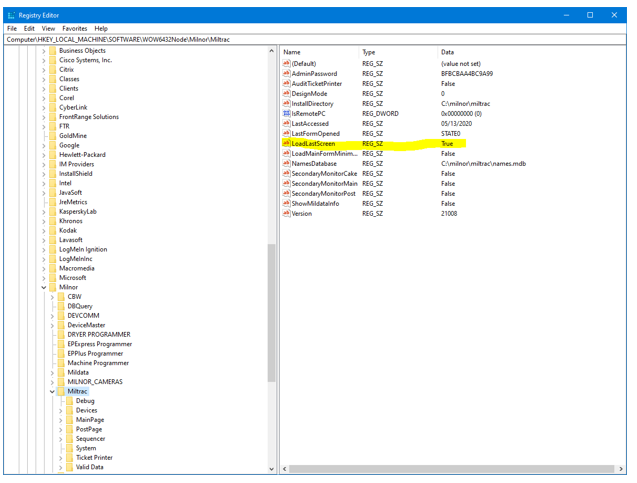637x483 pixels.
Task: Open the Favorites menu
Action: pyautogui.click(x=75, y=28)
